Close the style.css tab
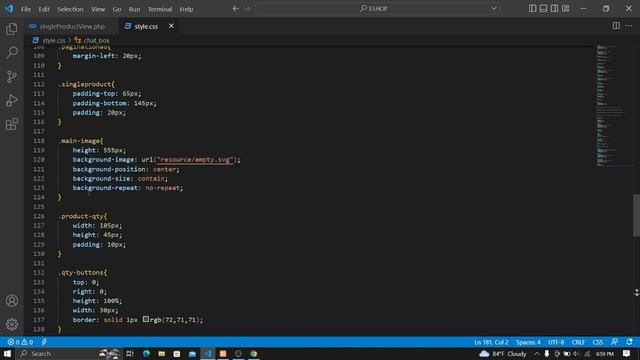640x360 pixels. tap(171, 26)
